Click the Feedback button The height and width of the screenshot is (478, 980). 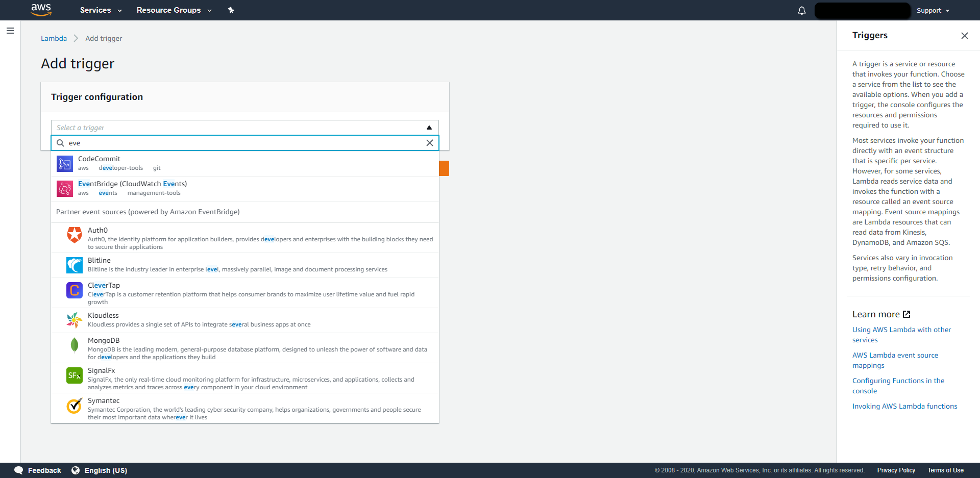pyautogui.click(x=38, y=470)
